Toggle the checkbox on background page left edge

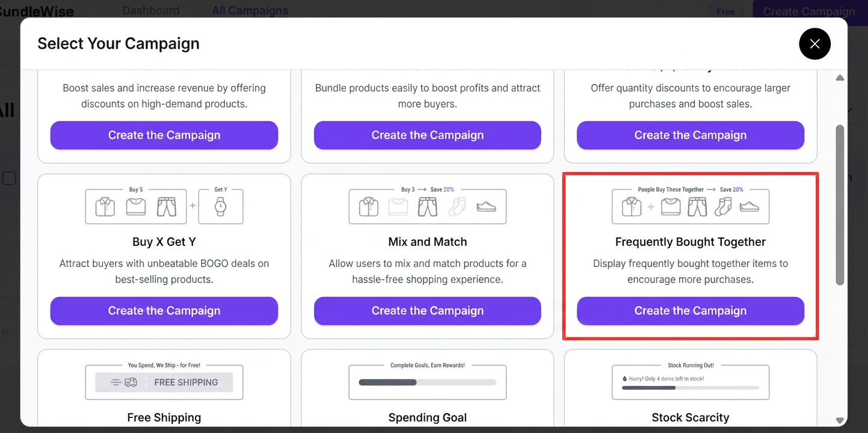[9, 178]
